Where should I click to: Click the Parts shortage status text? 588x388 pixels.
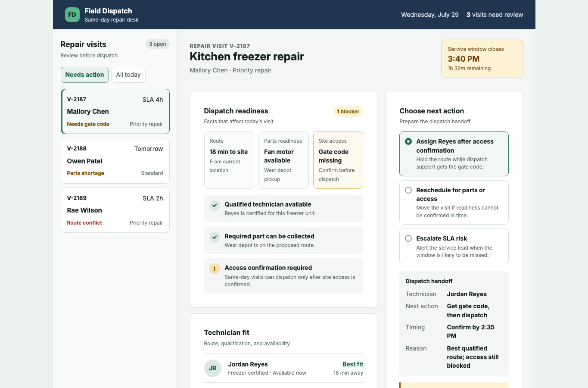point(85,173)
